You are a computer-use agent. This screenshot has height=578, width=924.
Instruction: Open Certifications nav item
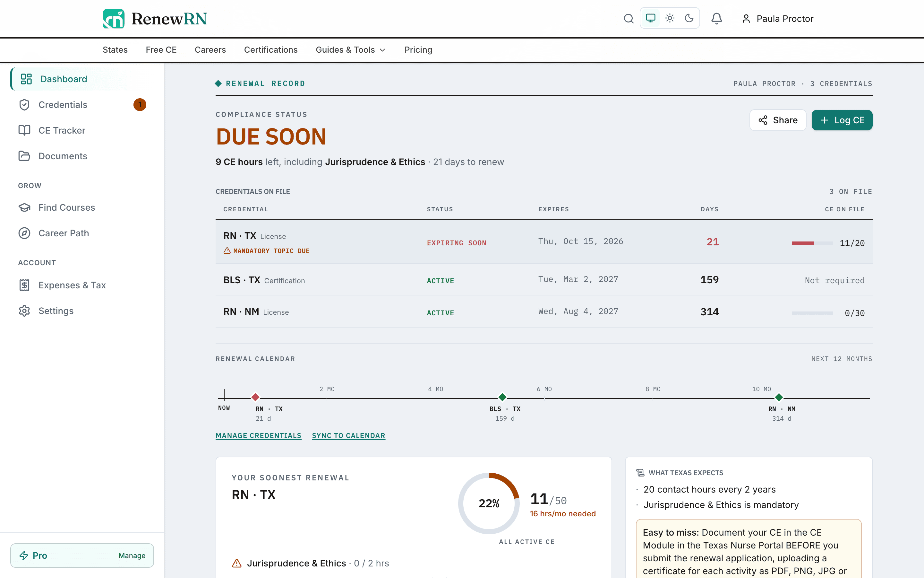271,50
